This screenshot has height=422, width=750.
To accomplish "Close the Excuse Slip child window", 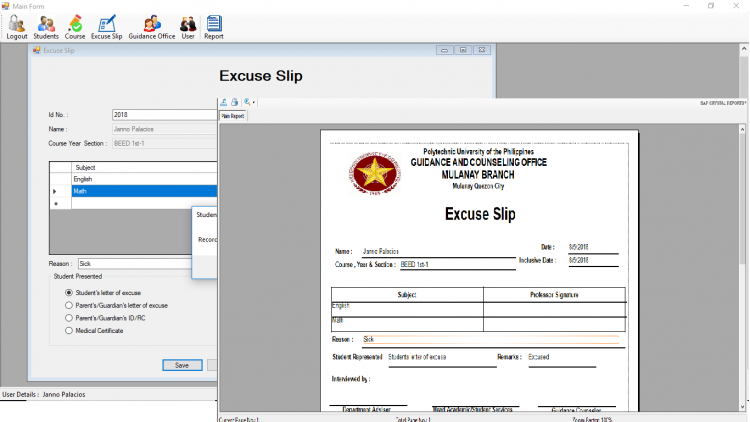I will [482, 50].
